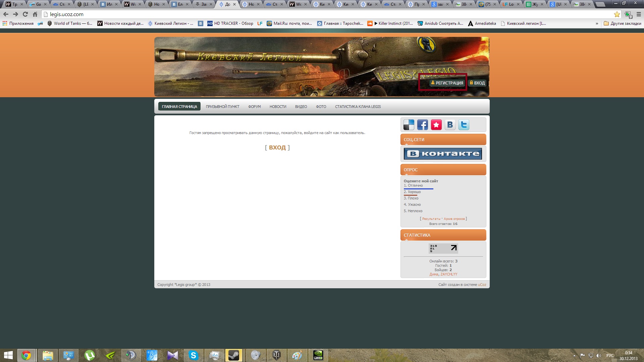Launch uTorrent from the taskbar

(90, 355)
